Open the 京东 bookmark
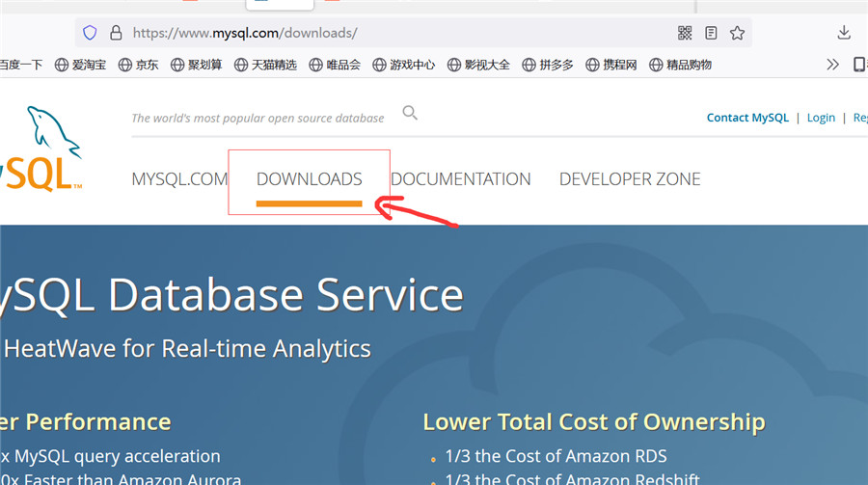 138,65
